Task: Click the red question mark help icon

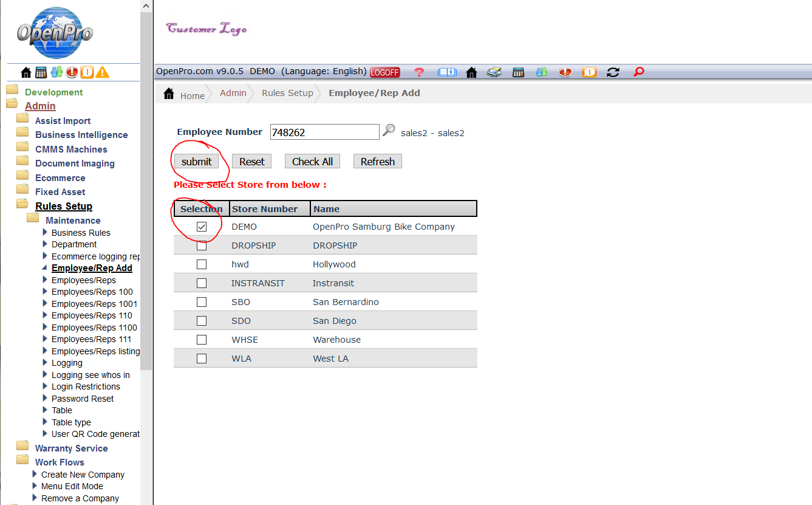Action: coord(419,72)
